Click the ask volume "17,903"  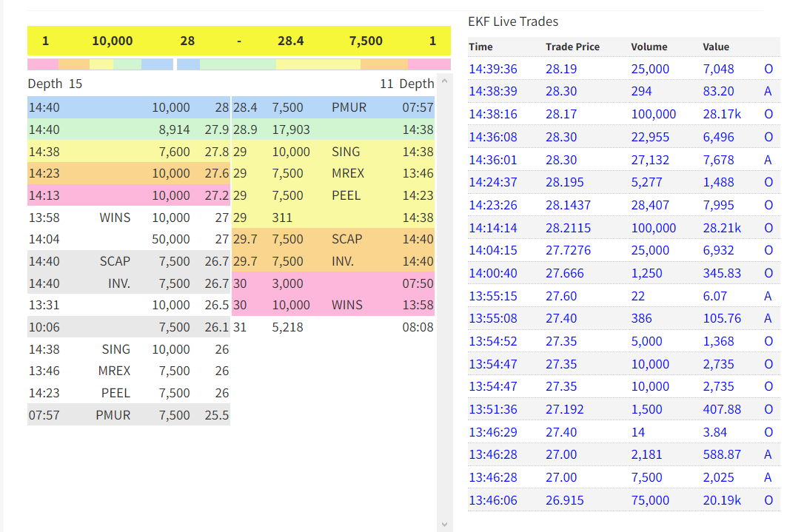click(291, 130)
